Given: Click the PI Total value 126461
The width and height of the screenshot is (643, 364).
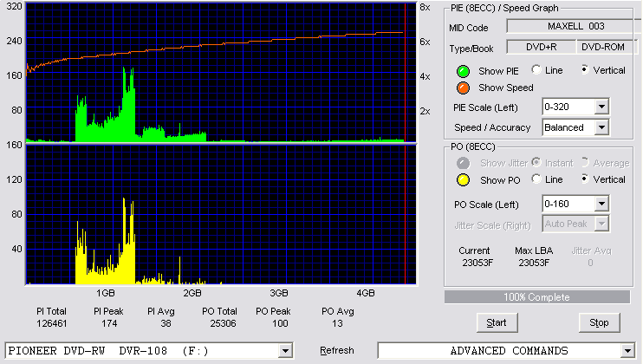Looking at the screenshot, I should (x=52, y=323).
